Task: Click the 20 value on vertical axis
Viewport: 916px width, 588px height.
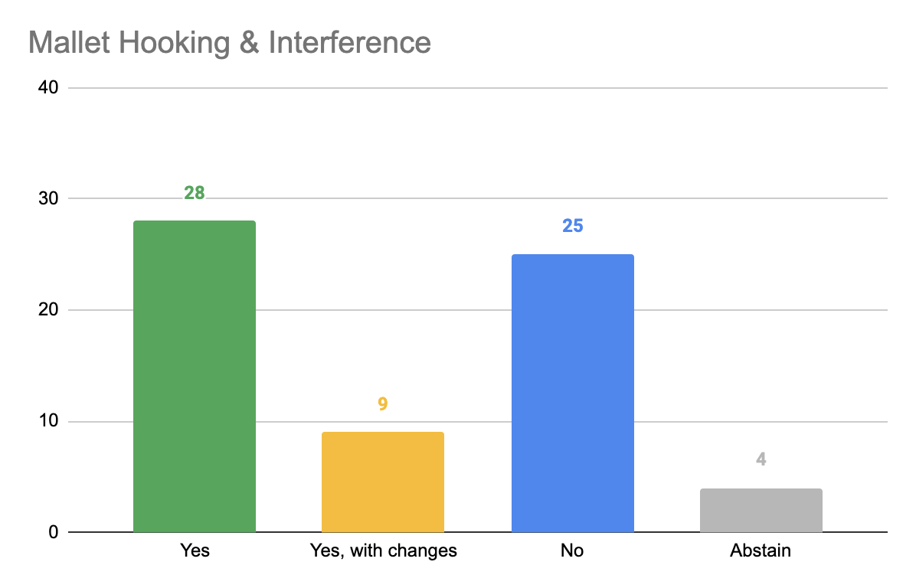Action: [x=48, y=309]
